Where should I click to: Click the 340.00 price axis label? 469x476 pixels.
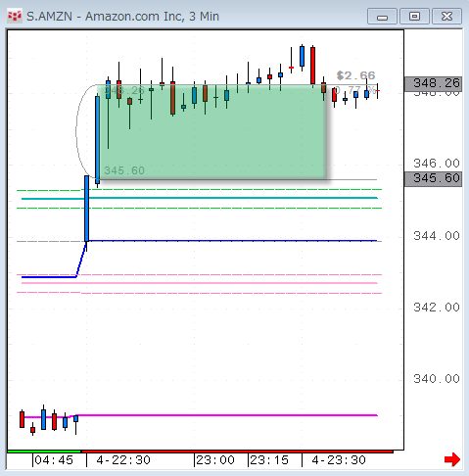point(437,379)
